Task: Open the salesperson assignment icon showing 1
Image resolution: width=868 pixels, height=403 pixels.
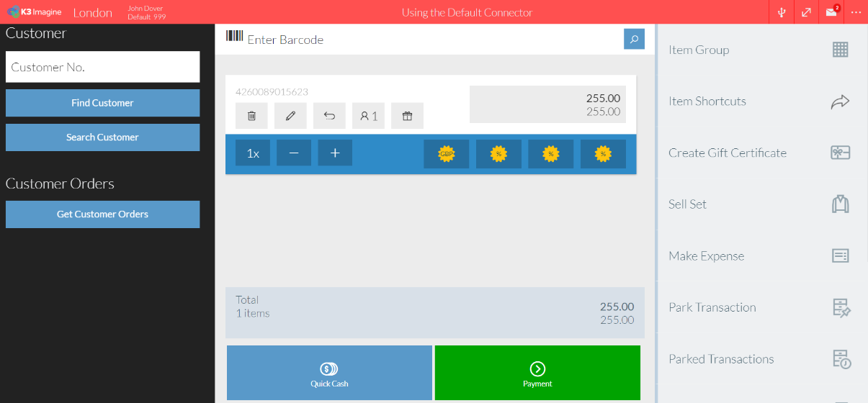Action: pos(368,116)
